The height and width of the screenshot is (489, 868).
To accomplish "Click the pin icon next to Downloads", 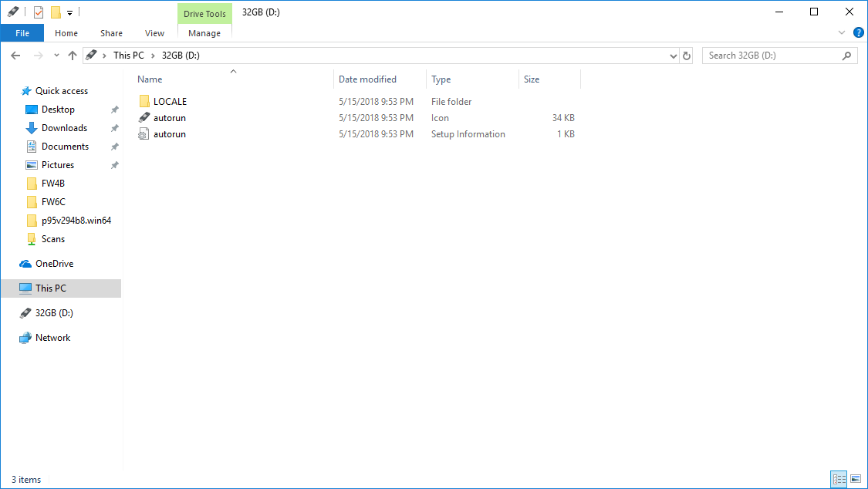I will (x=115, y=128).
